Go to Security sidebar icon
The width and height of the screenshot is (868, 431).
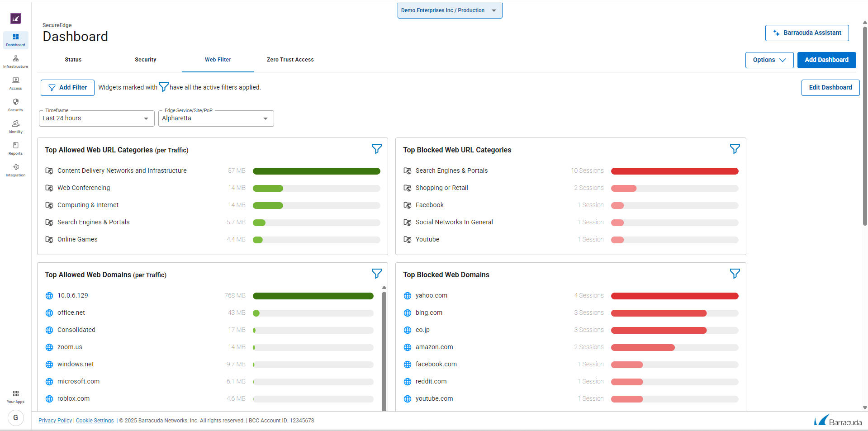click(15, 105)
